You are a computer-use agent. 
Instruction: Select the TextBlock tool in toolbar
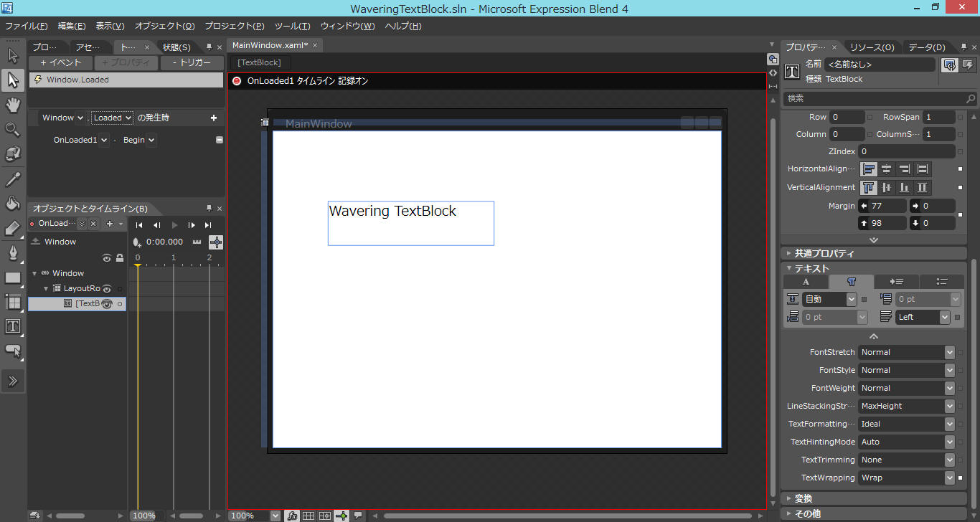(x=12, y=326)
